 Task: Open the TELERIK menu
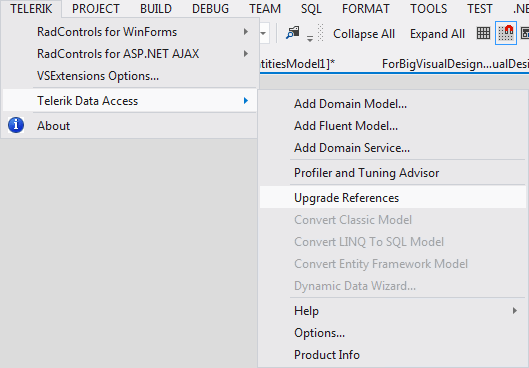tap(31, 9)
